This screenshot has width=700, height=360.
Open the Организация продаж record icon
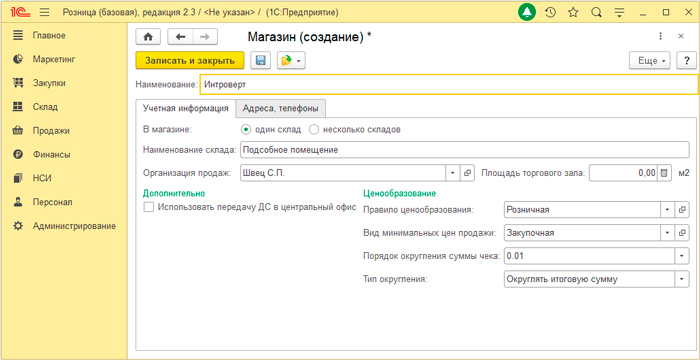pos(467,173)
